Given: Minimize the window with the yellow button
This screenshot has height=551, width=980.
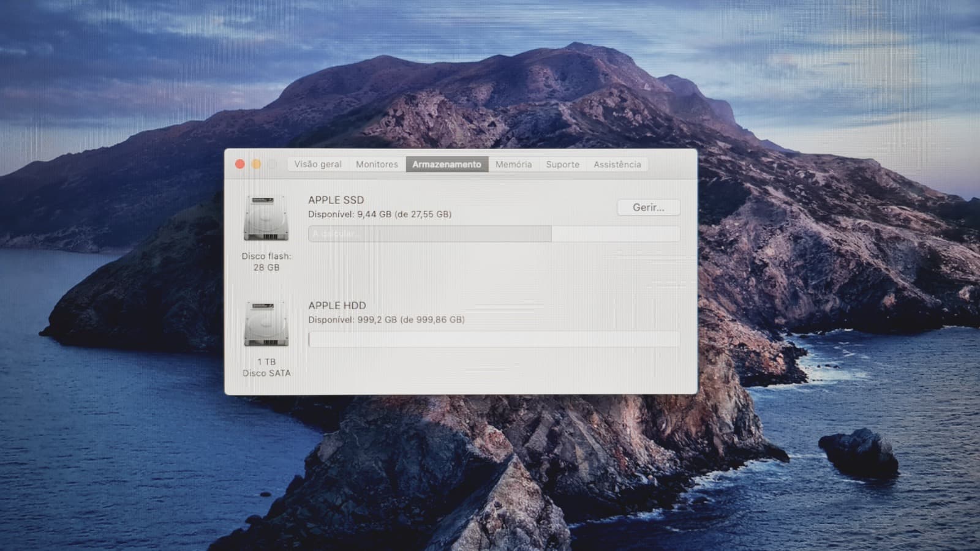Looking at the screenshot, I should pos(256,164).
